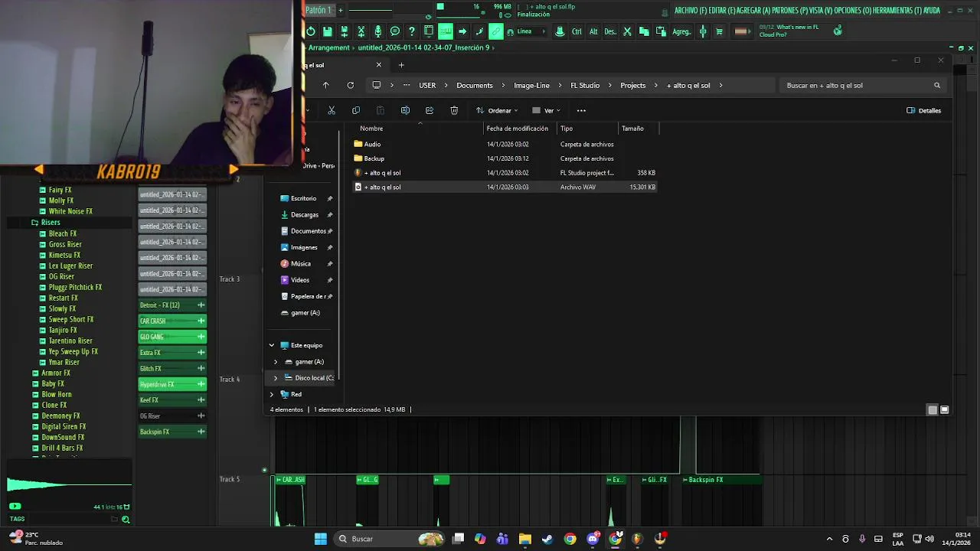Image resolution: width=980 pixels, height=551 pixels.
Task: Click the search magnifier icon in FL browser tags
Action: [x=126, y=519]
